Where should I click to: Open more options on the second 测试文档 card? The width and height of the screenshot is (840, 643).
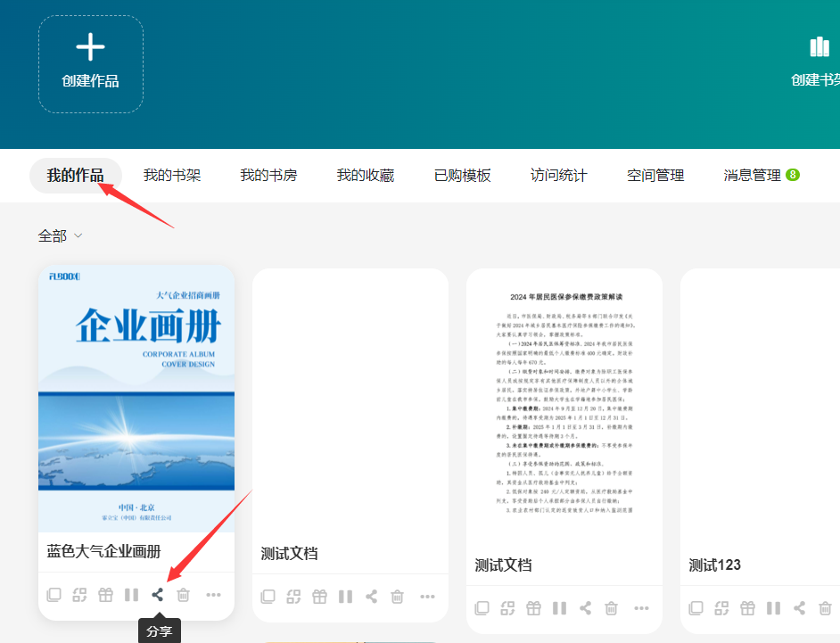tap(641, 608)
